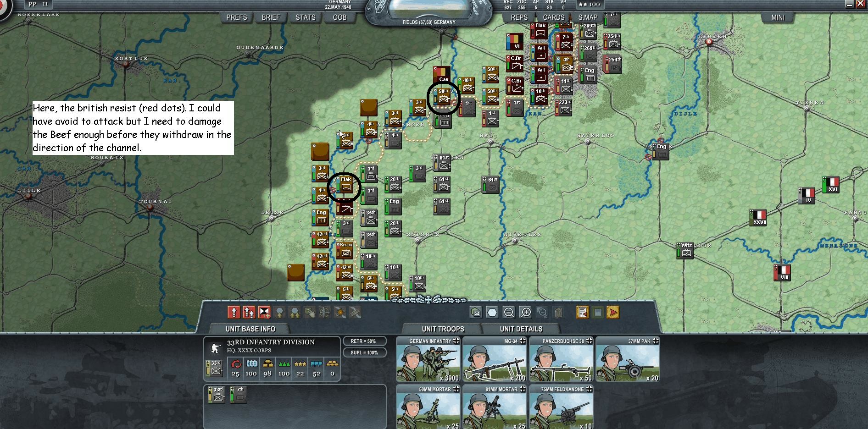Select the circled 50th division counter

coord(442,96)
